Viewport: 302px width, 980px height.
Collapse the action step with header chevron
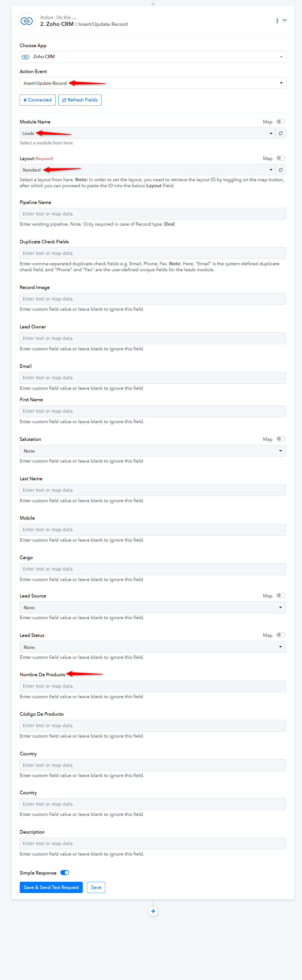pos(285,20)
